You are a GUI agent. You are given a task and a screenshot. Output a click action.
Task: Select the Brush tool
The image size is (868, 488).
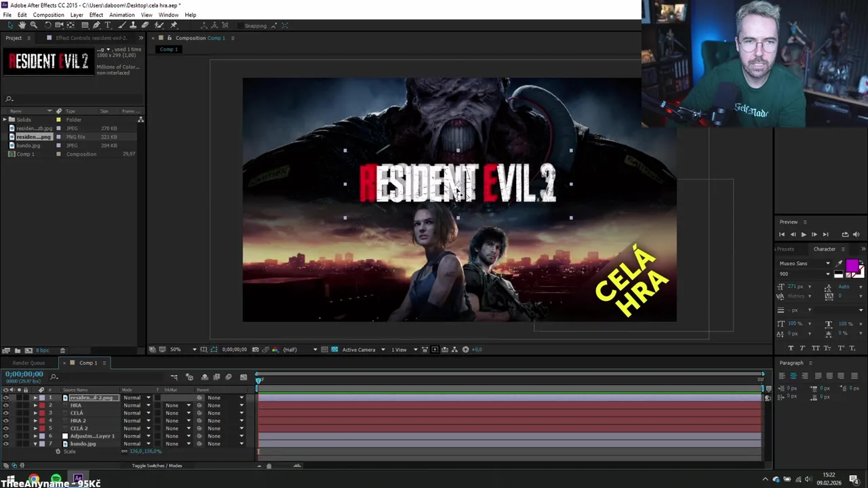point(122,25)
